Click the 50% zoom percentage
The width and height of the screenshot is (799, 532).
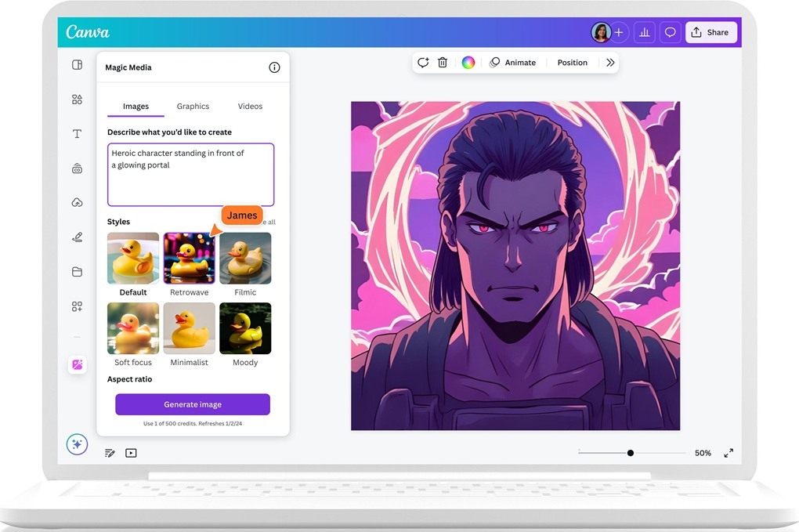click(703, 453)
